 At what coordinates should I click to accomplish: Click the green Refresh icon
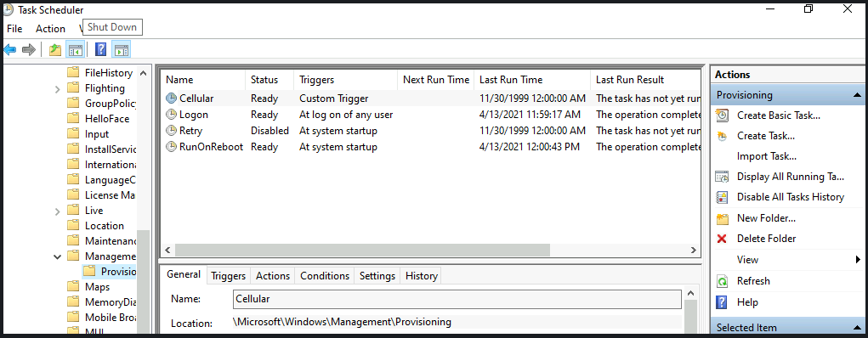(x=722, y=281)
